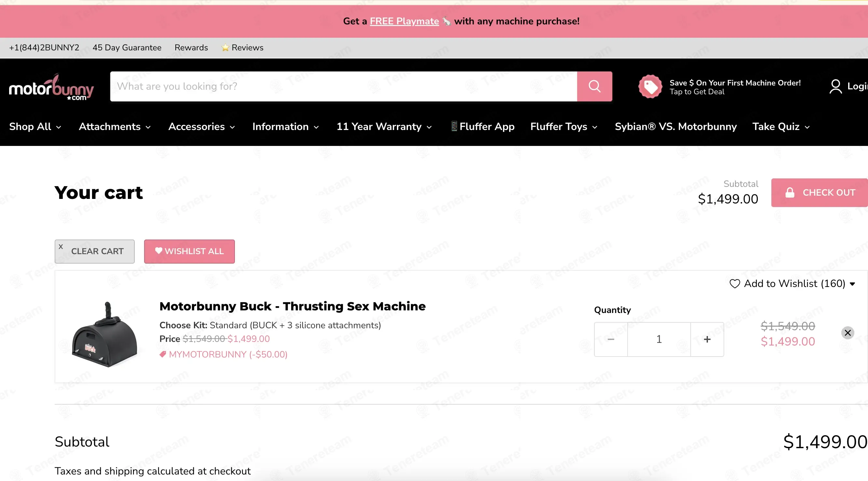This screenshot has height=481, width=868.
Task: Click the quantity field showing 1
Action: tap(659, 339)
